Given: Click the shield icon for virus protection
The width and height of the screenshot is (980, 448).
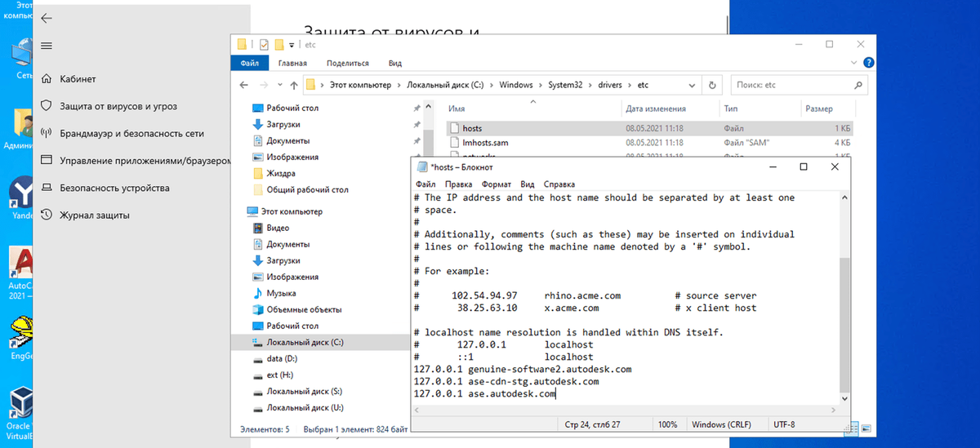Looking at the screenshot, I should (x=46, y=106).
